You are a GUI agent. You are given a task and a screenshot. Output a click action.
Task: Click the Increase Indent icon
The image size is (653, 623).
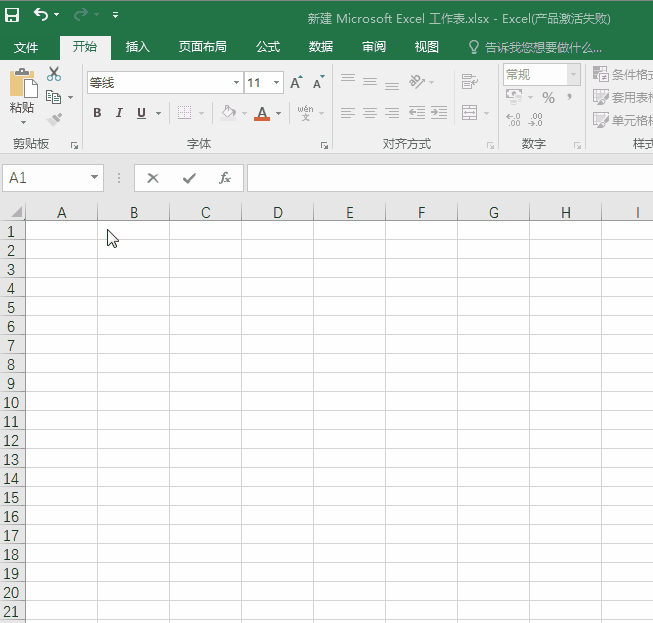coord(439,112)
